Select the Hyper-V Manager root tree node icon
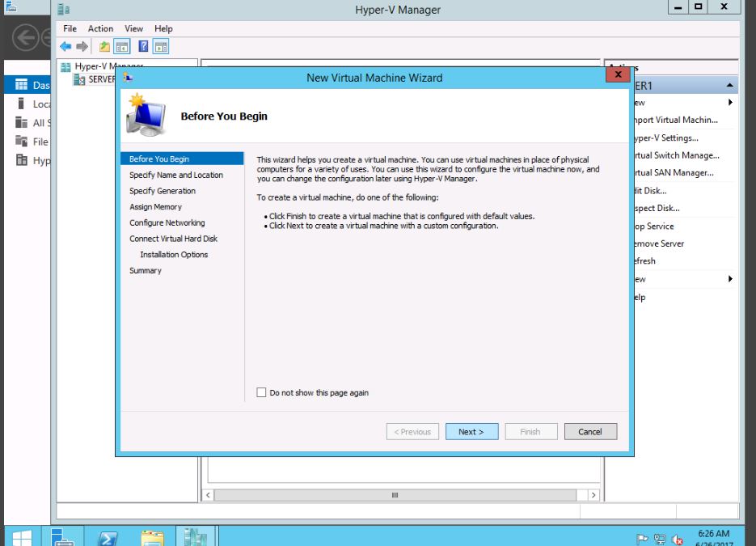This screenshot has height=546, width=756. pos(65,67)
